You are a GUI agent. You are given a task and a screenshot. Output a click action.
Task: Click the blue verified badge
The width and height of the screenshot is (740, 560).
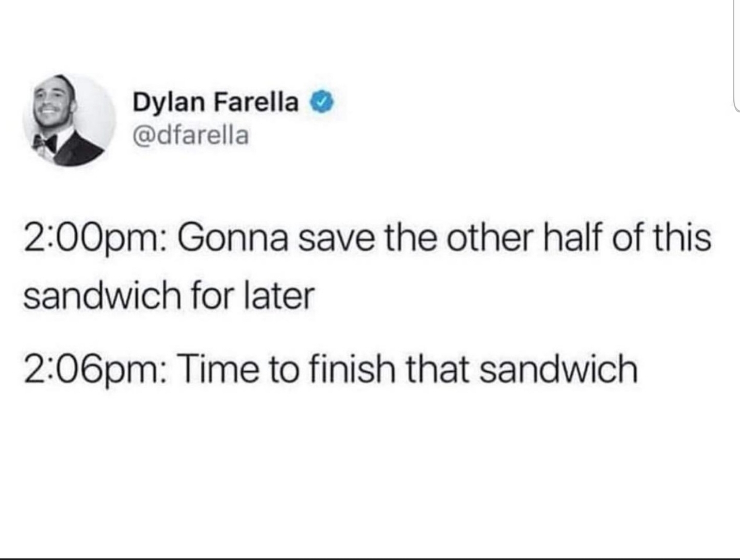pyautogui.click(x=321, y=102)
